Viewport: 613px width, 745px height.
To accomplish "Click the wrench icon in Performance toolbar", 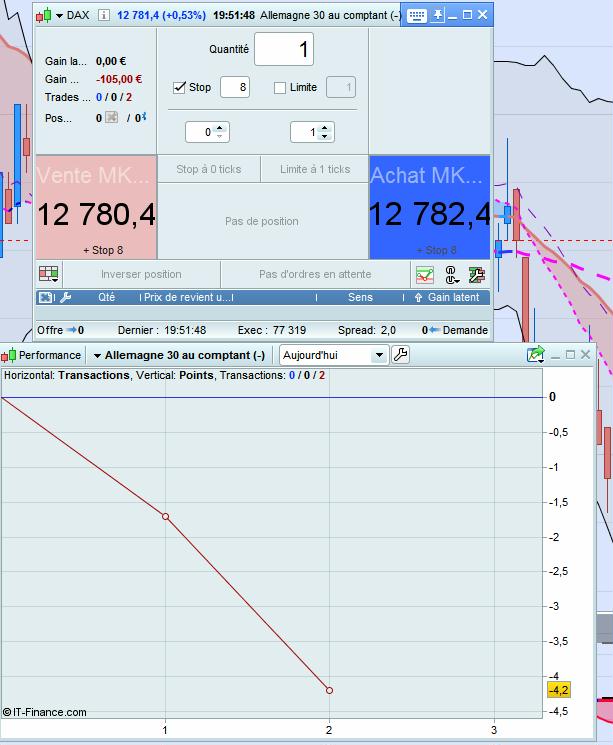I will point(401,355).
